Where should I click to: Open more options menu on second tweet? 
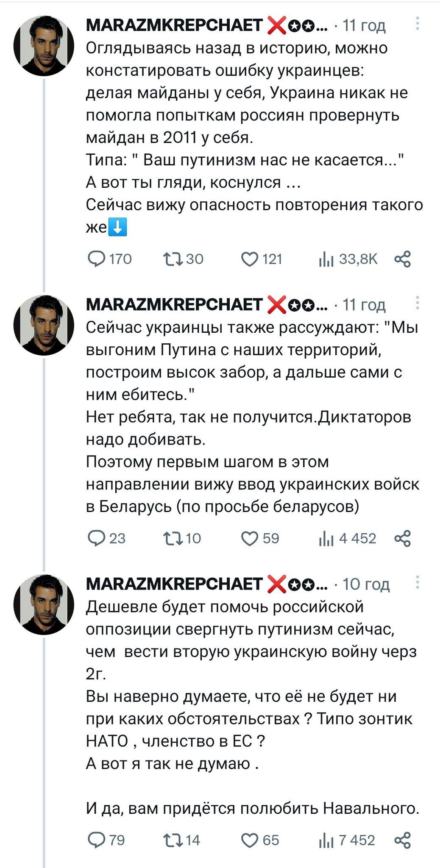point(418,303)
